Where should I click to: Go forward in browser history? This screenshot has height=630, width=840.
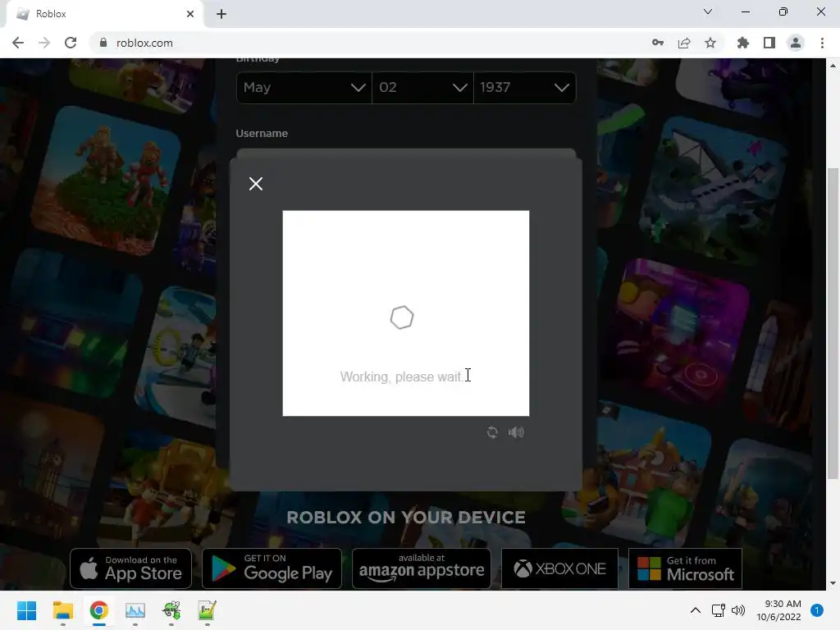pos(44,43)
